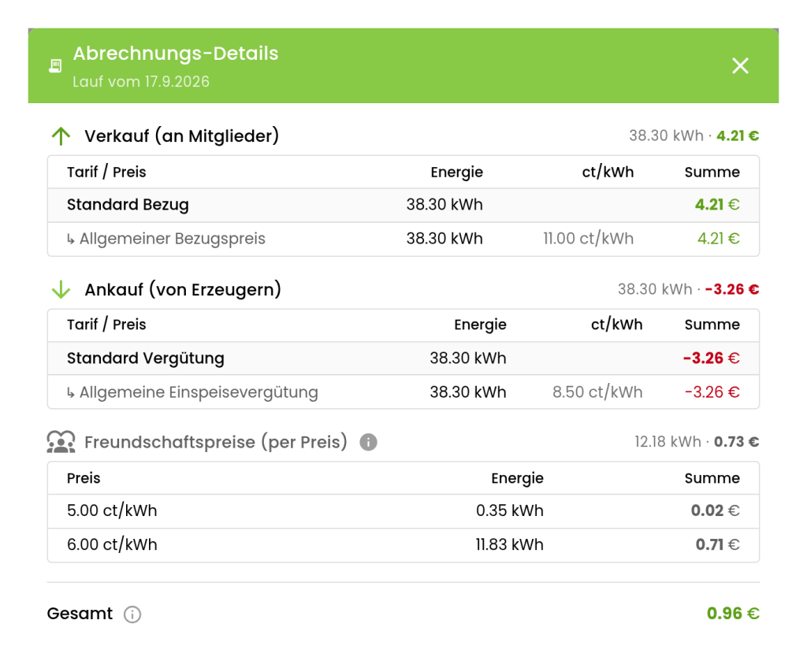
Task: Click the Verkauf summary 38.30 kWh · 4.21 €
Action: point(694,136)
